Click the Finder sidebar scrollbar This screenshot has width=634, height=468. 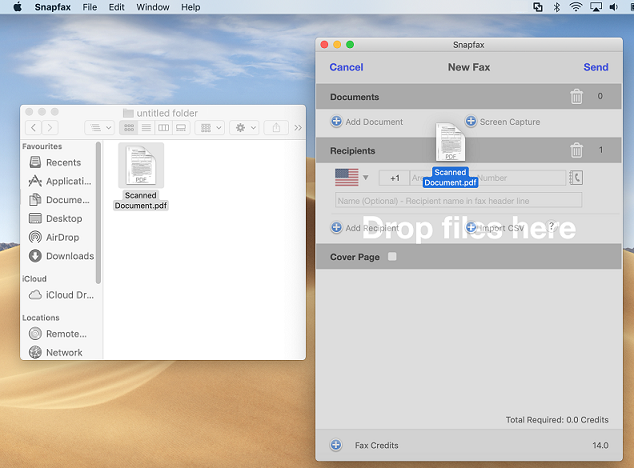[x=98, y=212]
